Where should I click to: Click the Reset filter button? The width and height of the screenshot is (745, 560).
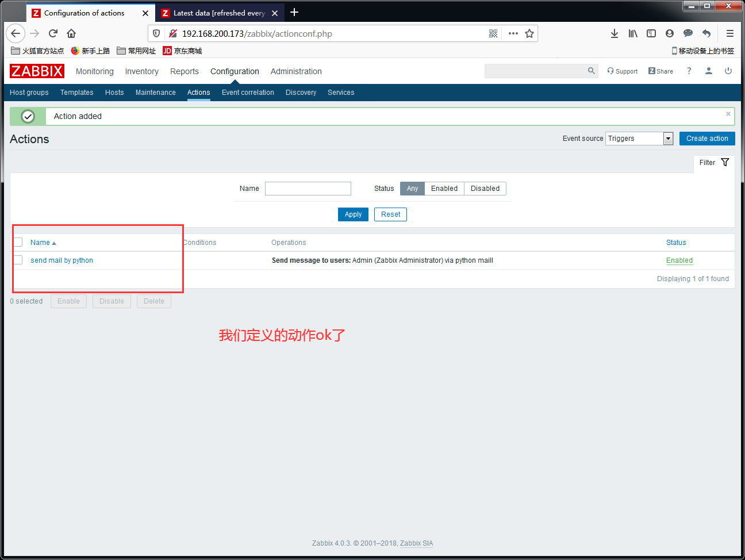(390, 214)
